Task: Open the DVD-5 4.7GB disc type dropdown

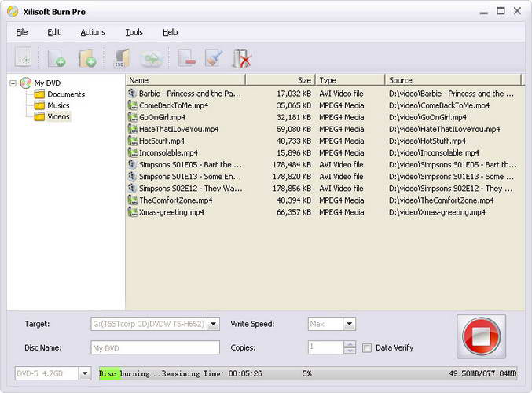Action: click(85, 373)
